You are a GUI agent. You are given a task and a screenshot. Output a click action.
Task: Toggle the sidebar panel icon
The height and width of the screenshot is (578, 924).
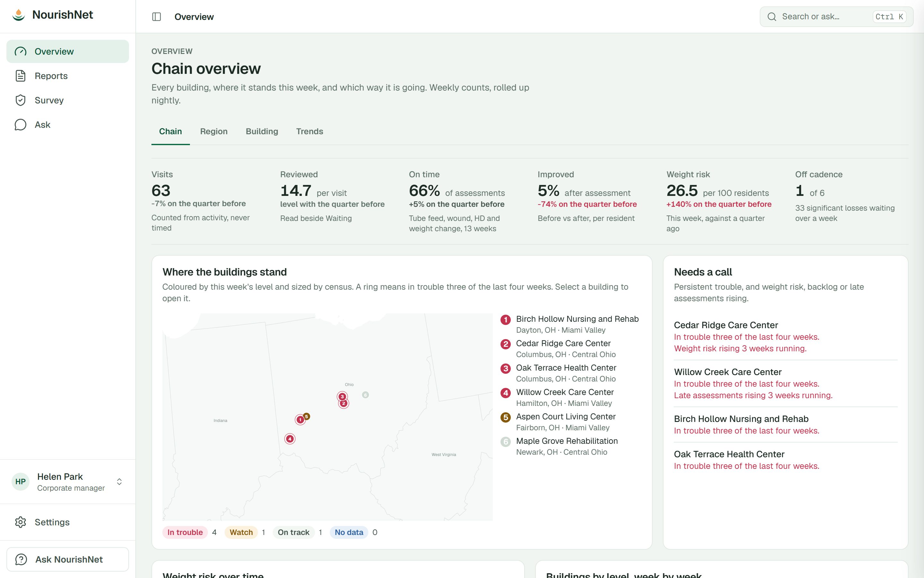tap(157, 16)
